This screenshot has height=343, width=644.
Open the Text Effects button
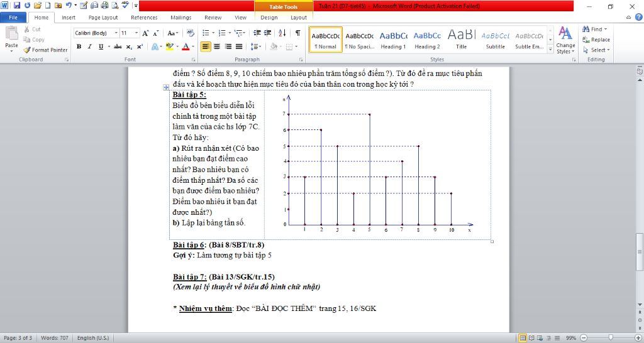155,46
